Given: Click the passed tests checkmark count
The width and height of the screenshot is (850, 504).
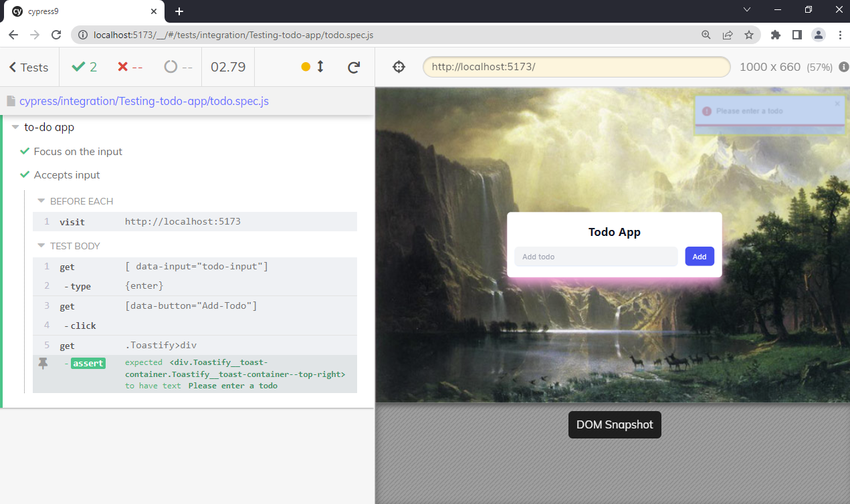Looking at the screenshot, I should coord(84,67).
